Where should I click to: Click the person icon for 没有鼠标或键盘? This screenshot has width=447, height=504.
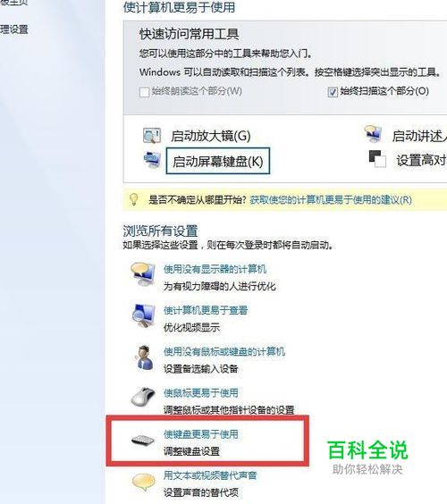coord(144,357)
